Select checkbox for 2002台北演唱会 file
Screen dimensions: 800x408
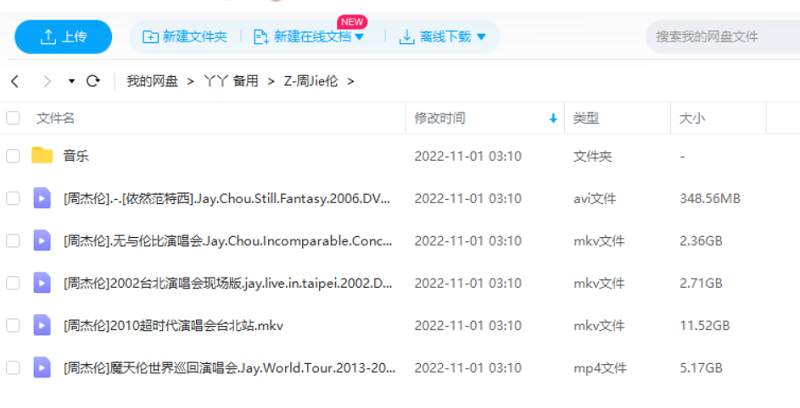point(13,283)
